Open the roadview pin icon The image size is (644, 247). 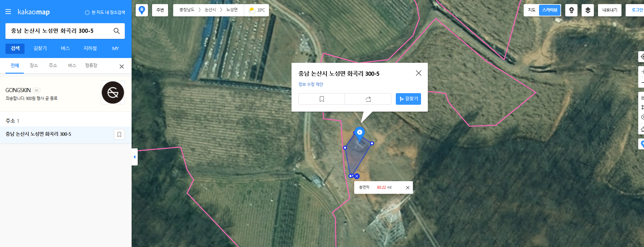tap(571, 10)
